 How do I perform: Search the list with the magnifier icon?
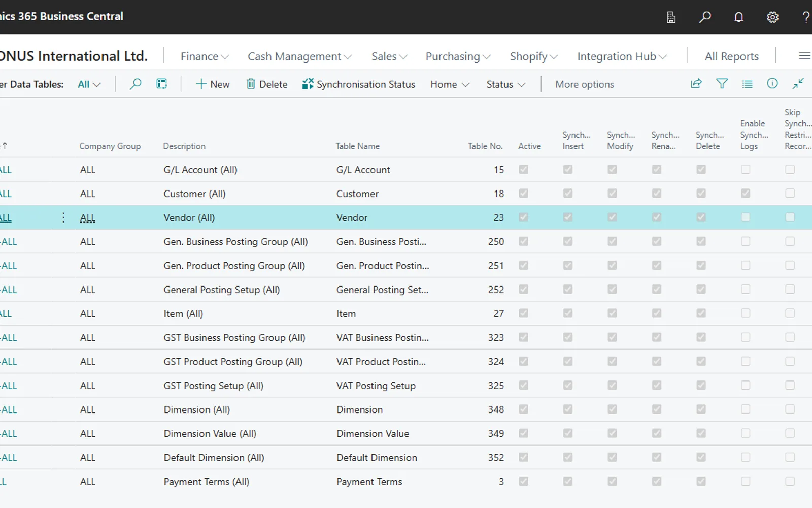[136, 84]
